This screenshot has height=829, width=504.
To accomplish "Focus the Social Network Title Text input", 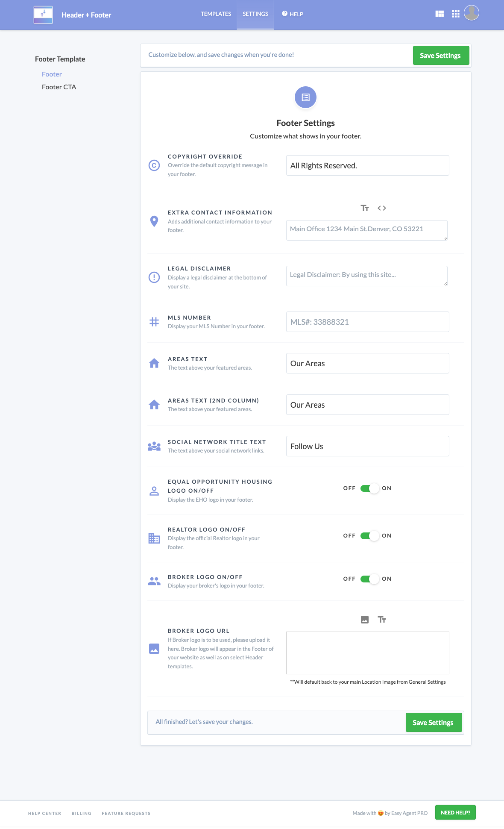I will click(367, 446).
